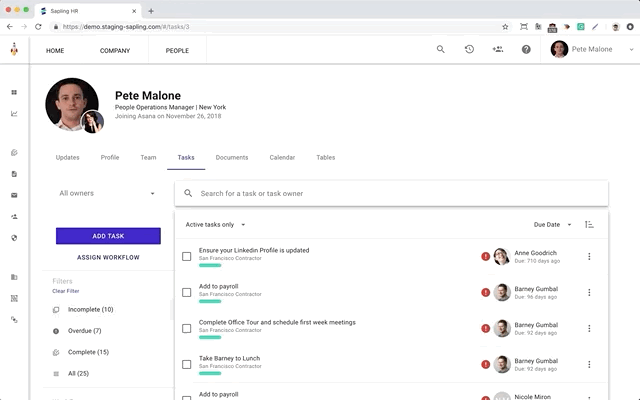This screenshot has width=640, height=400.
Task: Click the analytics chart icon in sidebar
Action: pos(14,113)
